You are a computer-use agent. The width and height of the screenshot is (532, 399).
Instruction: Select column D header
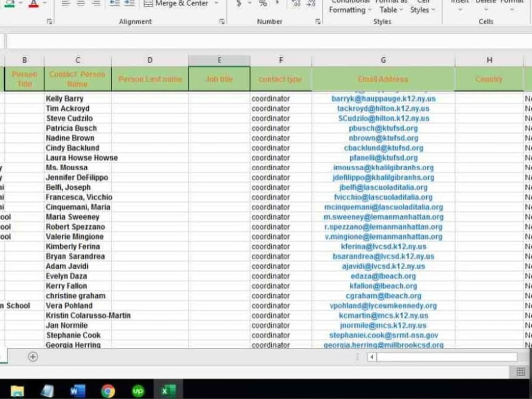(x=150, y=61)
